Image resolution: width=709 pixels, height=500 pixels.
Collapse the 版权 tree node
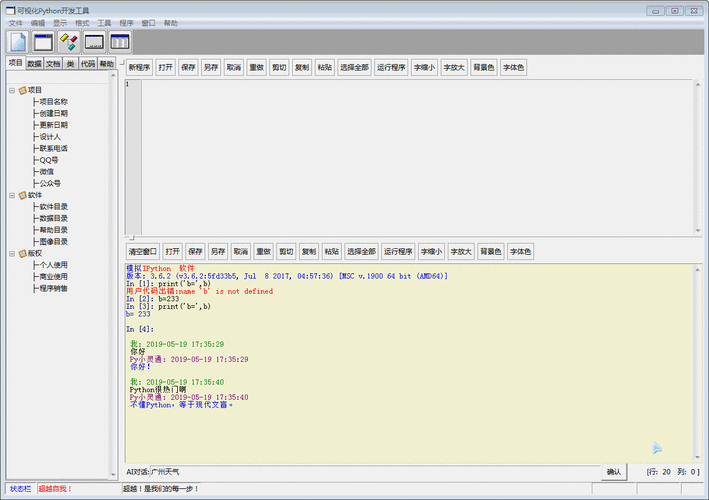click(12, 253)
